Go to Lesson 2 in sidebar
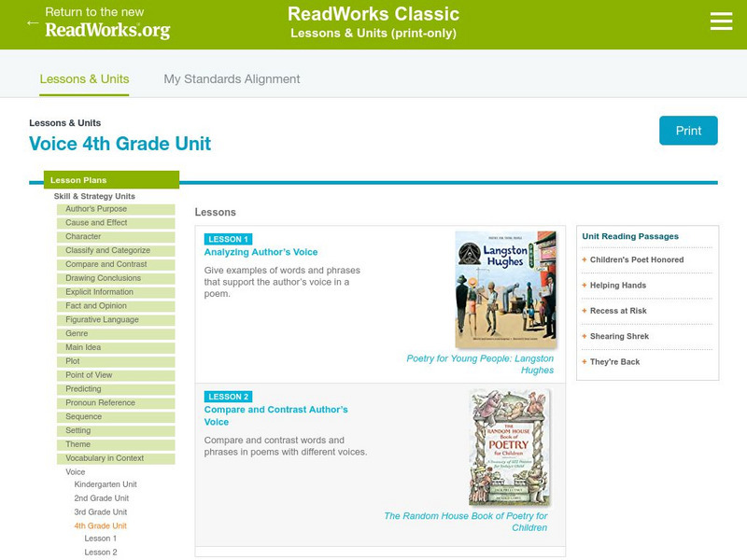 point(101,553)
